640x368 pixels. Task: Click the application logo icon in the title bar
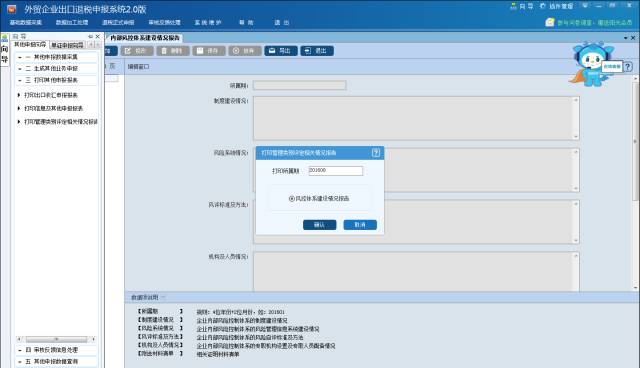click(x=11, y=9)
